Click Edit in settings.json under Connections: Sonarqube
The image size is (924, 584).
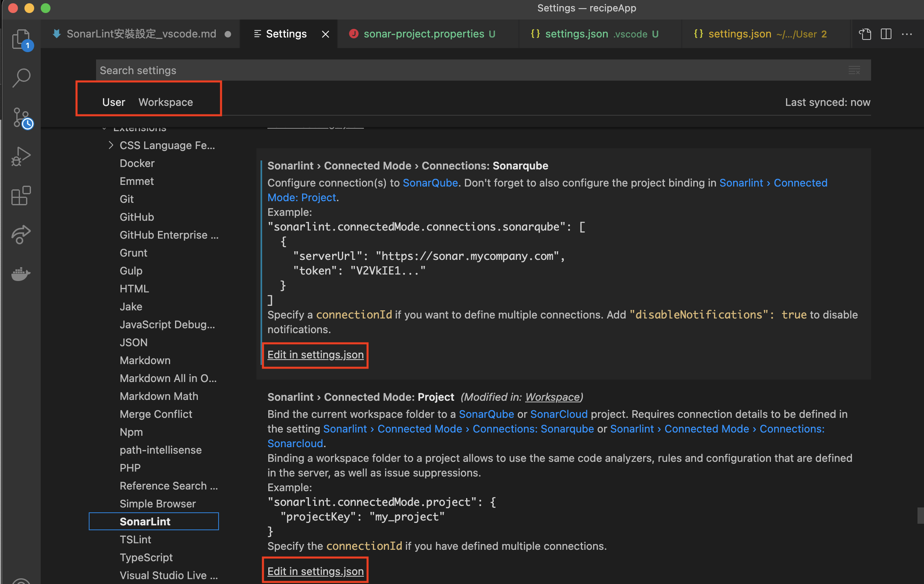(x=315, y=355)
